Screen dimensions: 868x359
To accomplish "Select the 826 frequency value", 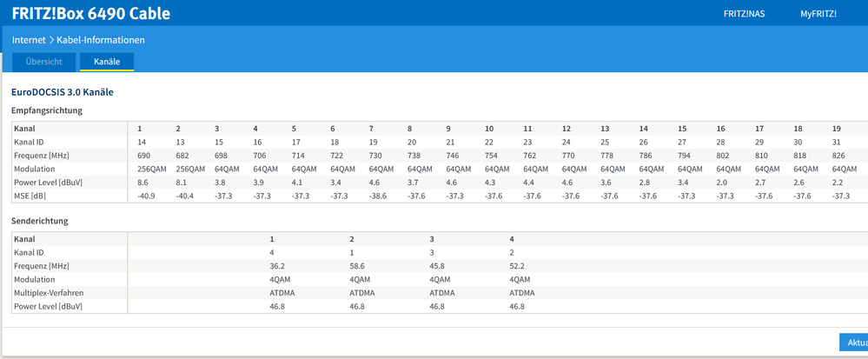I will coord(839,156).
